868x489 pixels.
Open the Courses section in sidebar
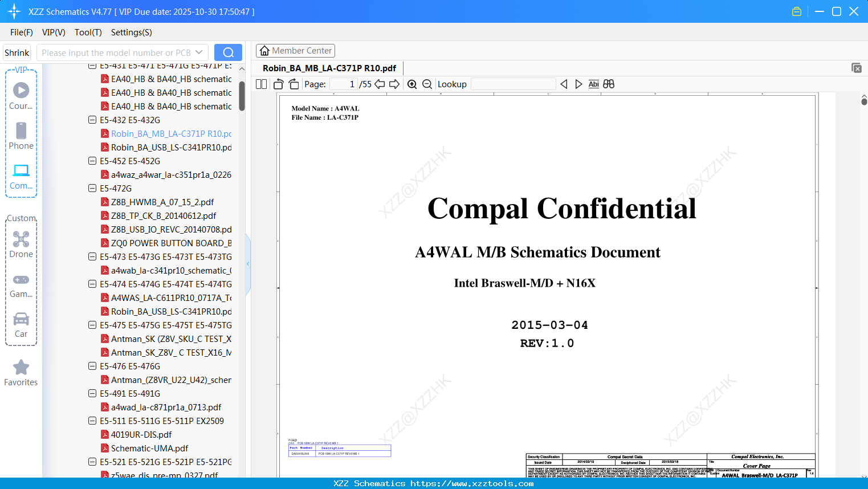coord(21,96)
